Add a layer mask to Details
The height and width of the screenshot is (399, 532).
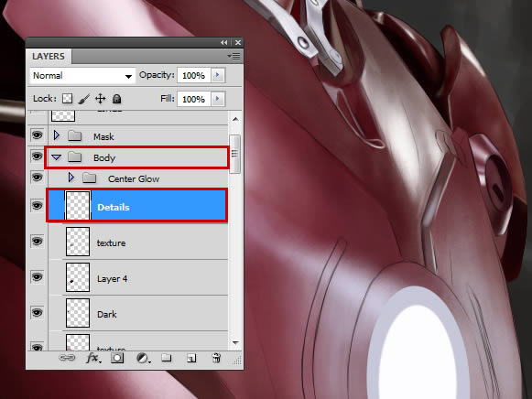(x=117, y=358)
